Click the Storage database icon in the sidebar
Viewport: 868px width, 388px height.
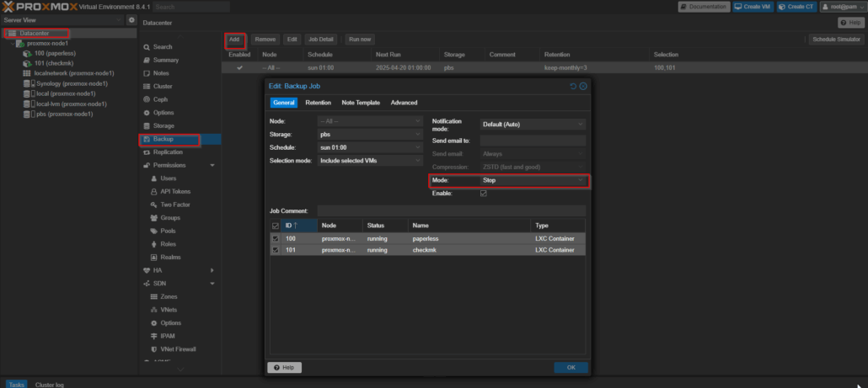[x=147, y=126]
